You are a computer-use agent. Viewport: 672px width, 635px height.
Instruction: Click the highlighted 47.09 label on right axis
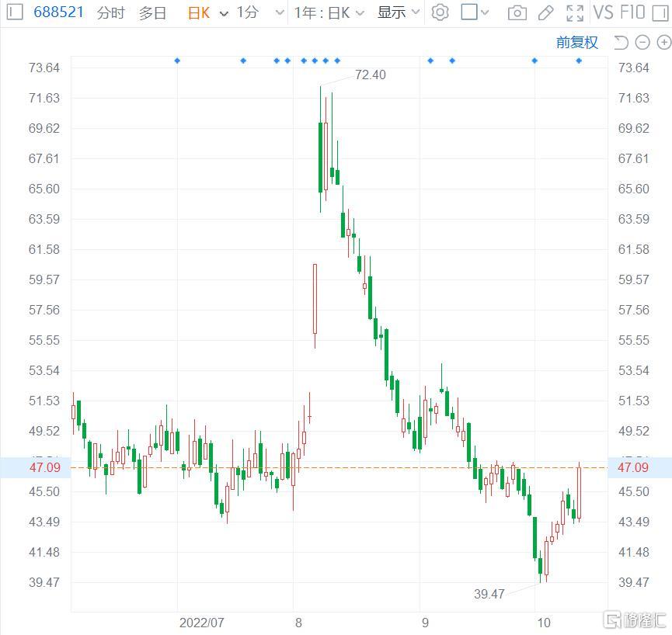[x=633, y=467]
